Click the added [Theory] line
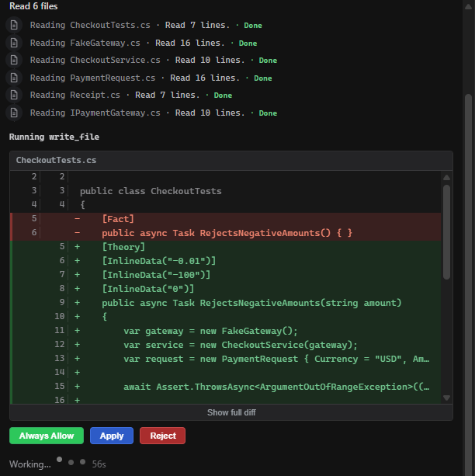This screenshot has width=475, height=476. coord(225,247)
